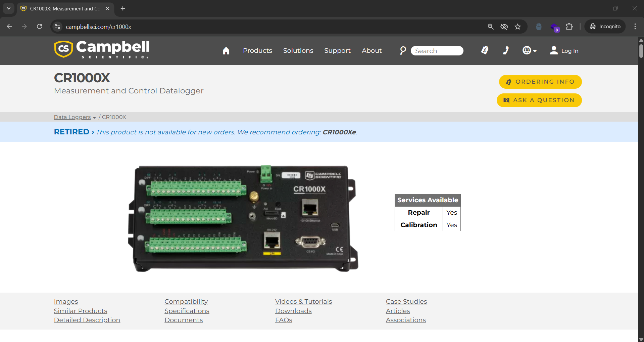The image size is (644, 342).
Task: Toggle the tracking protection eye icon
Action: (504, 27)
